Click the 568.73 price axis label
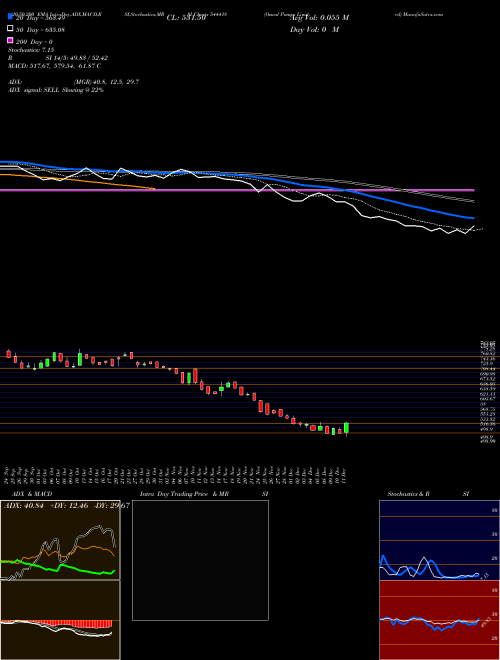The width and height of the screenshot is (500, 660). pos(487,409)
